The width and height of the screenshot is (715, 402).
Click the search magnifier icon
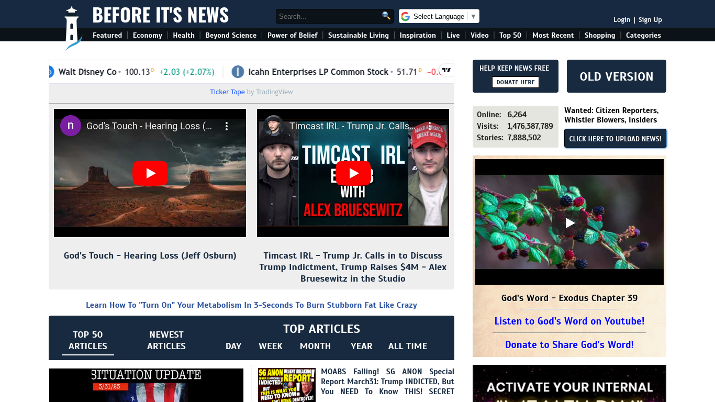386,16
